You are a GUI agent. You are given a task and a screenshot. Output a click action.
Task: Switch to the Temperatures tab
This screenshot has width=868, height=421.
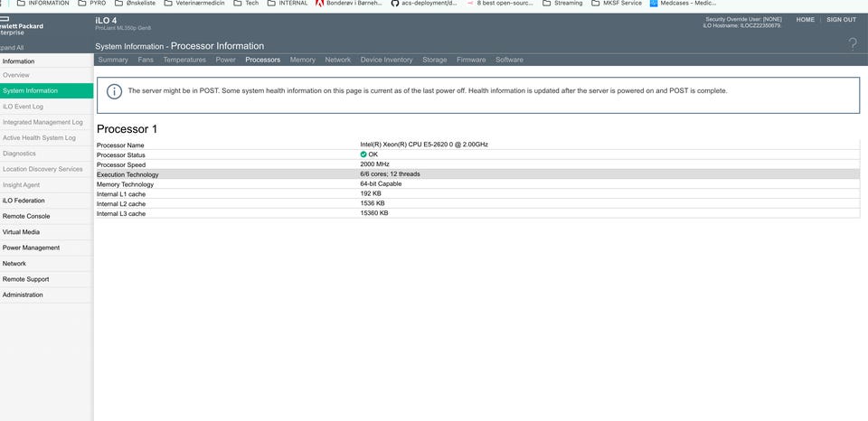(x=184, y=60)
